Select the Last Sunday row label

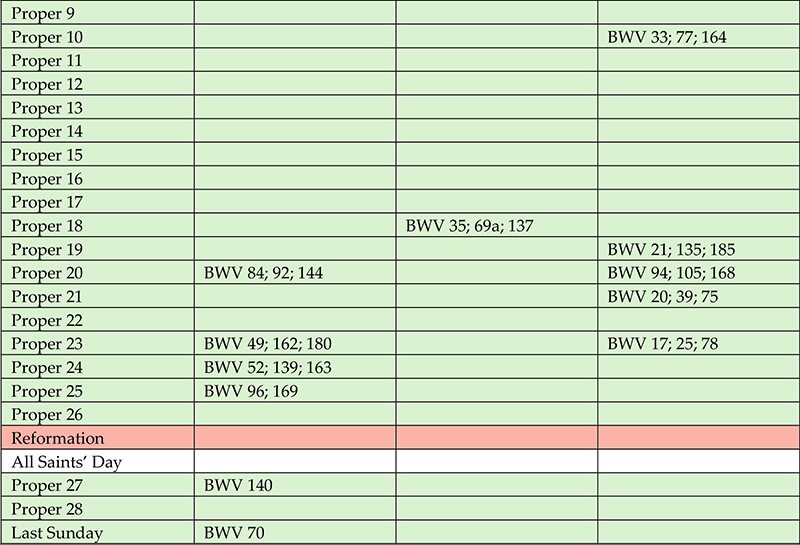97,532
